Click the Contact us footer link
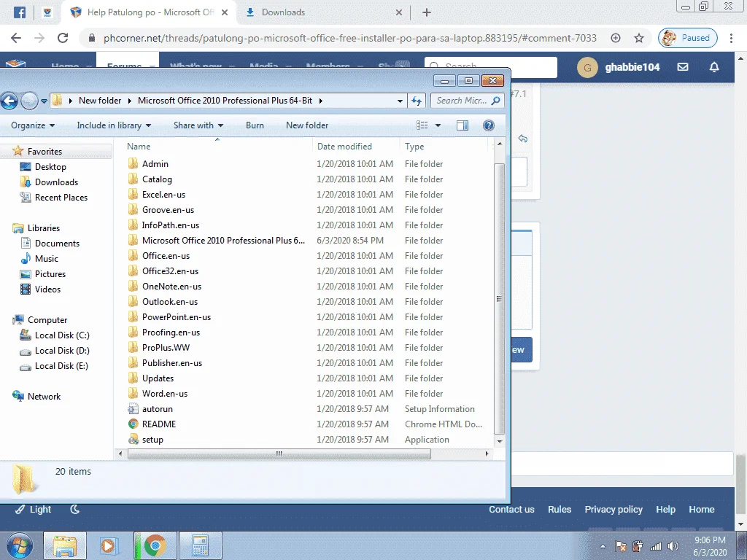The height and width of the screenshot is (560, 747). tap(511, 510)
